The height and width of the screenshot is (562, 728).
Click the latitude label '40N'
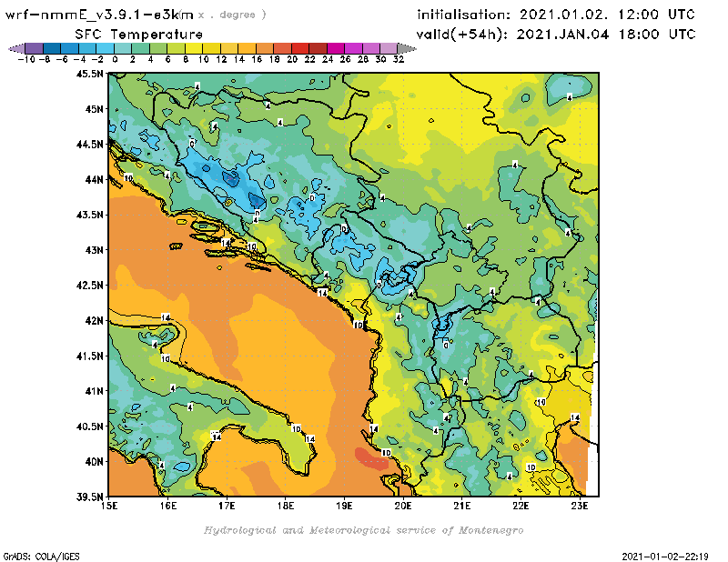click(x=94, y=461)
